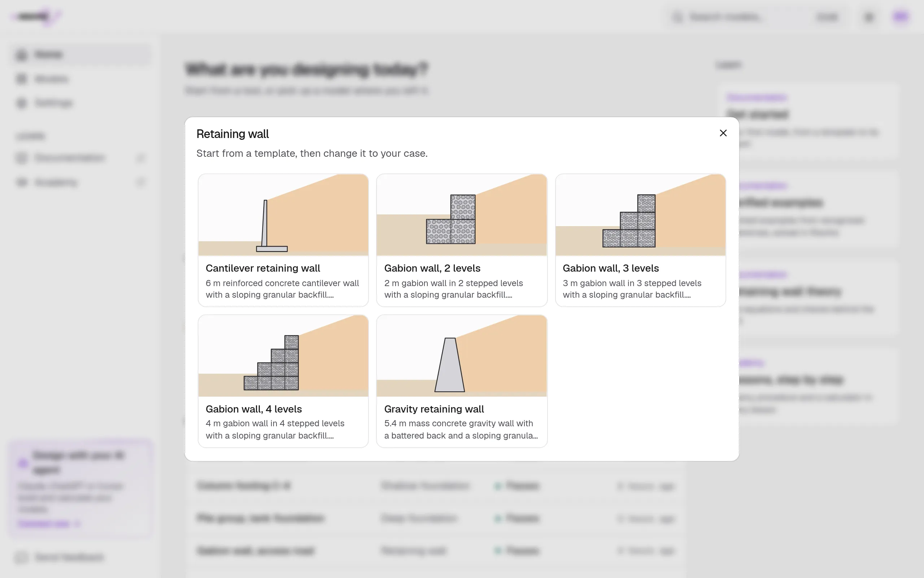Click the '3 m gabion wall' description
The height and width of the screenshot is (578, 924).
tap(632, 289)
